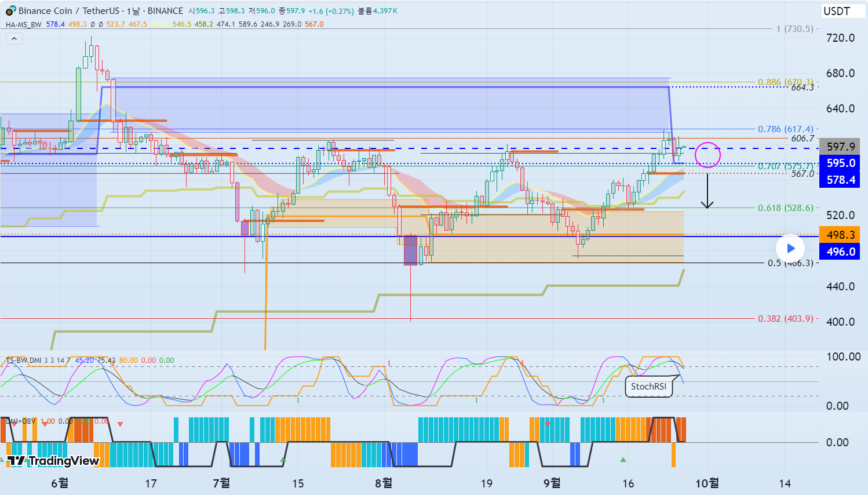This screenshot has height=495, width=868.
Task: Click the 680.0 price scale value
Action: (840, 74)
